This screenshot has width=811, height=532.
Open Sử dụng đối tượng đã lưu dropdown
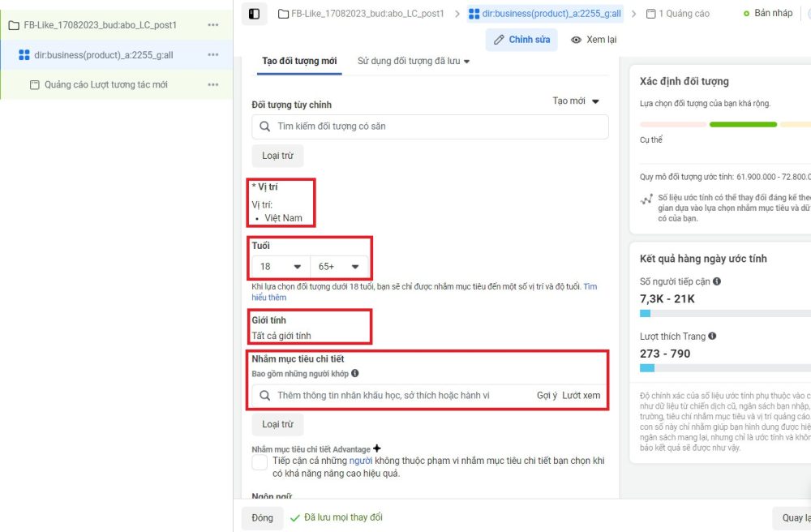(414, 61)
